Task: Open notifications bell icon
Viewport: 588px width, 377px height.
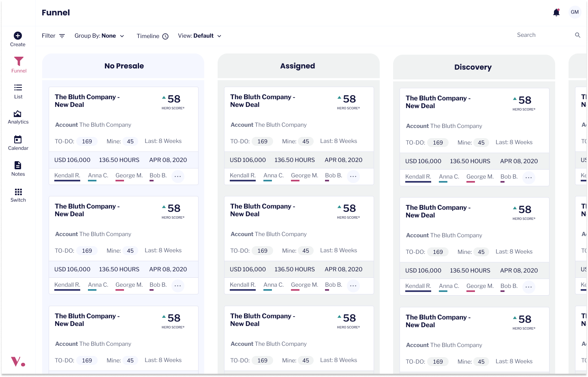Action: pyautogui.click(x=556, y=13)
